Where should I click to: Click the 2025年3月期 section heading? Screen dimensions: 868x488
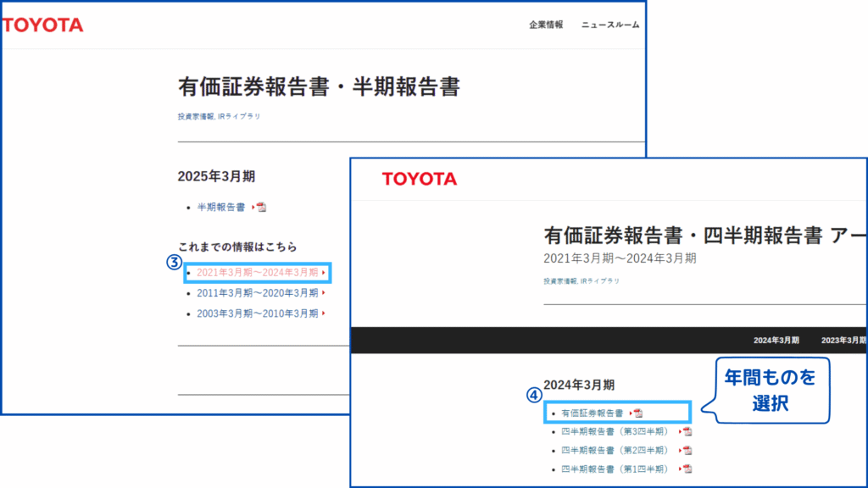[216, 176]
